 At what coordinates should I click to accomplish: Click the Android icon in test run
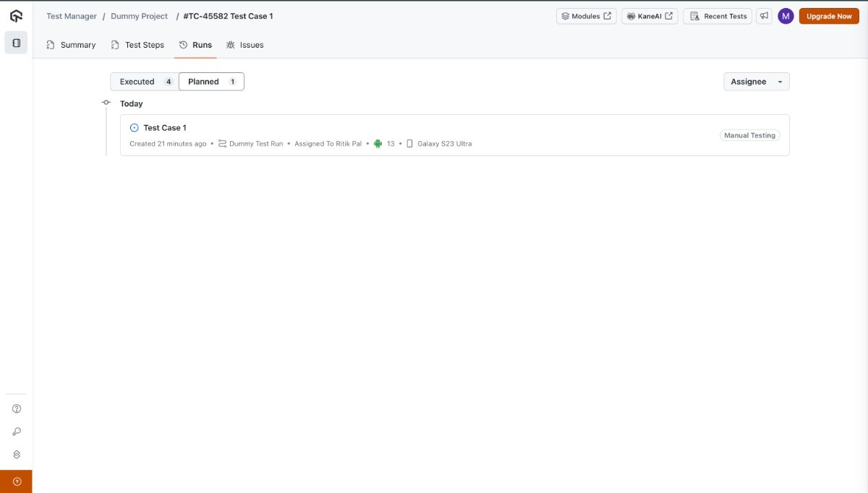click(x=378, y=144)
